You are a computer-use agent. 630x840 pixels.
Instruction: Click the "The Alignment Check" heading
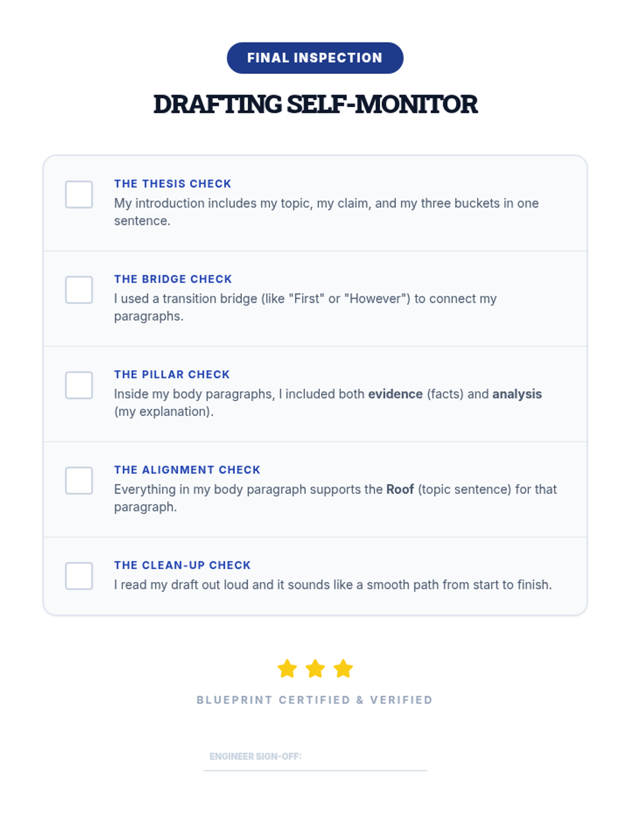pyautogui.click(x=187, y=470)
